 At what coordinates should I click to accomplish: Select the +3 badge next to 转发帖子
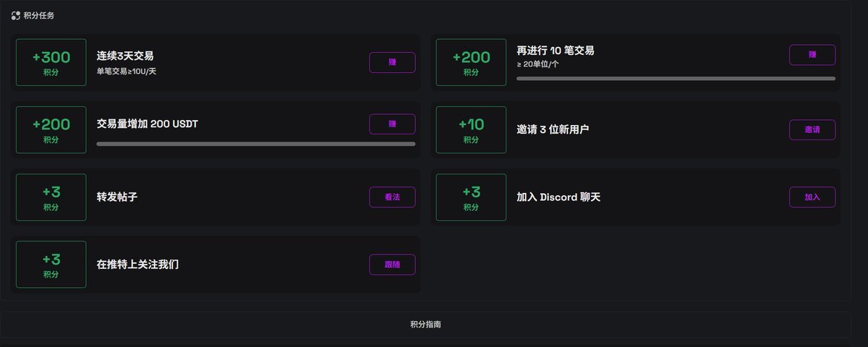(51, 197)
